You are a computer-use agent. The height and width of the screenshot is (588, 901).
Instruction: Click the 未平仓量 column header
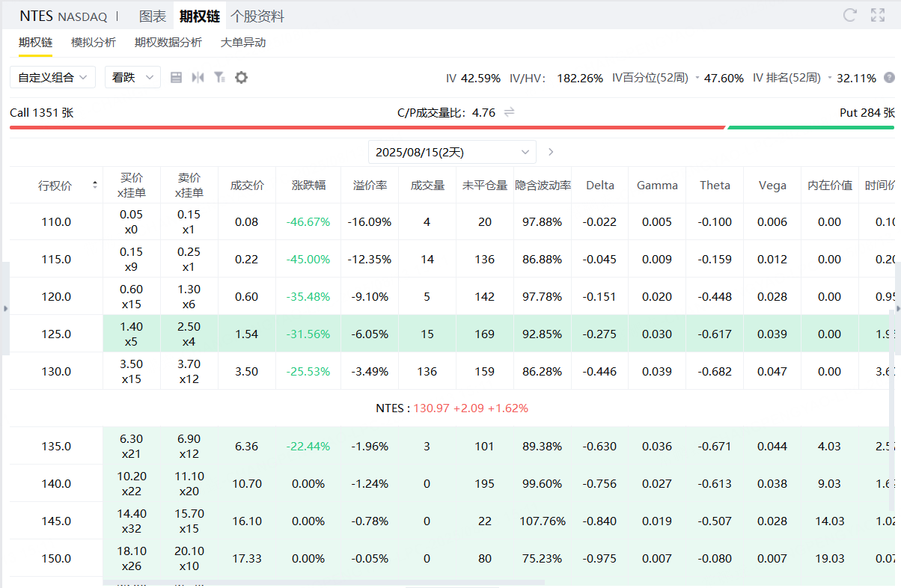485,185
